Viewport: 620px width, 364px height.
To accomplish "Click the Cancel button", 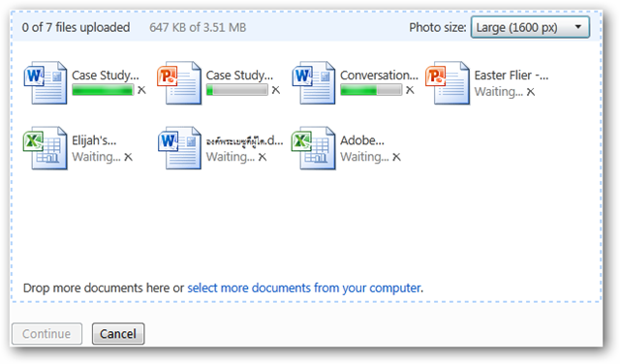I will (118, 334).
